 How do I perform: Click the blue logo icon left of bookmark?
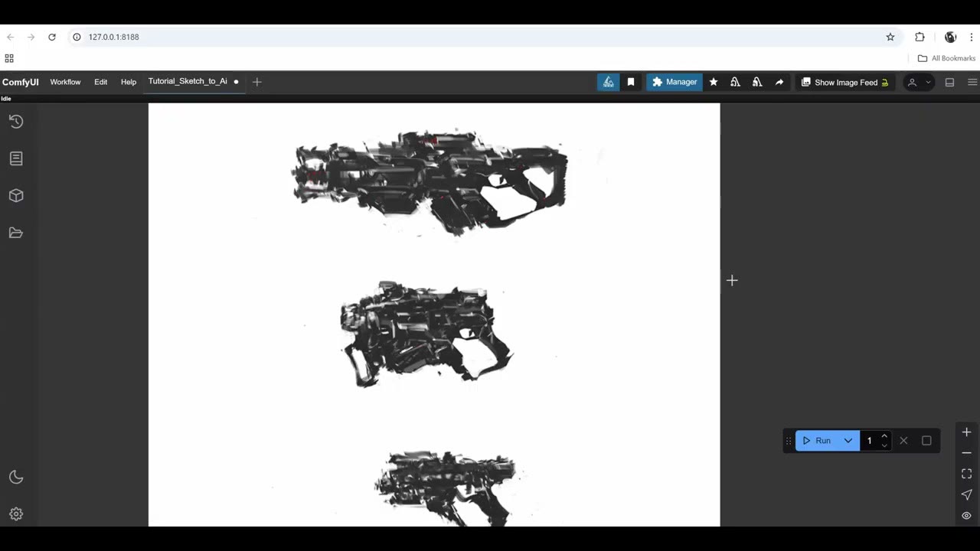(609, 82)
